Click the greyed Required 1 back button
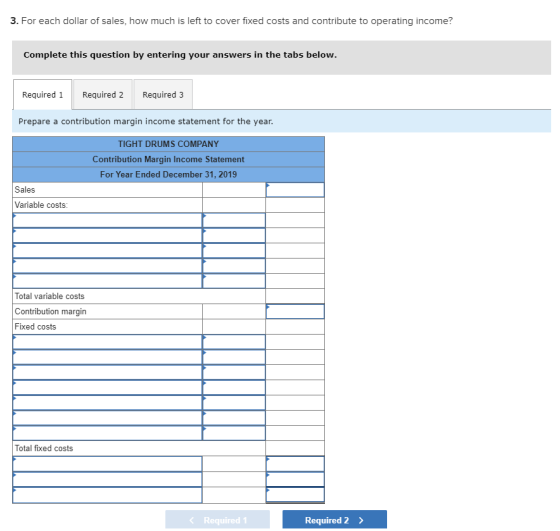The image size is (560, 531). 217,520
